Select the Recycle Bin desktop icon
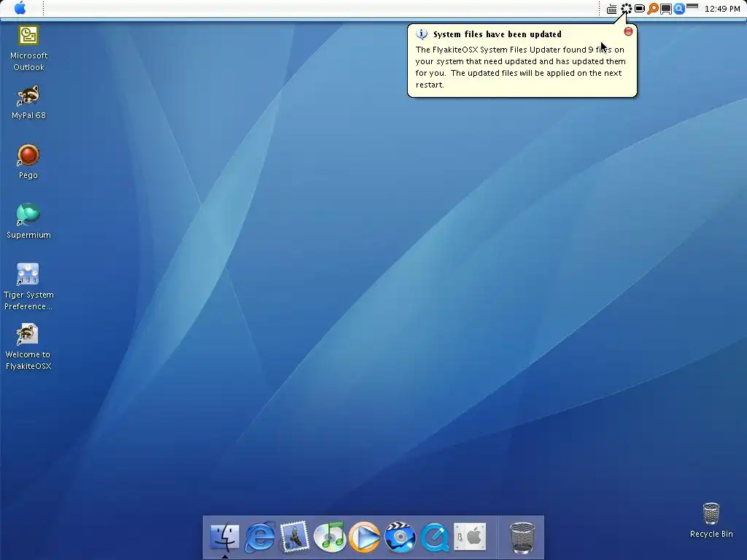 [711, 520]
